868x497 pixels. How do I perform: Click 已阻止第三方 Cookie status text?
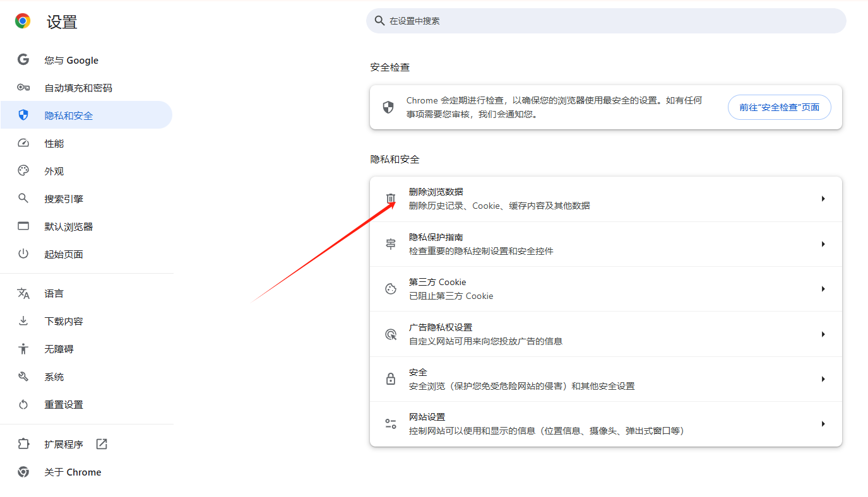[x=451, y=296]
